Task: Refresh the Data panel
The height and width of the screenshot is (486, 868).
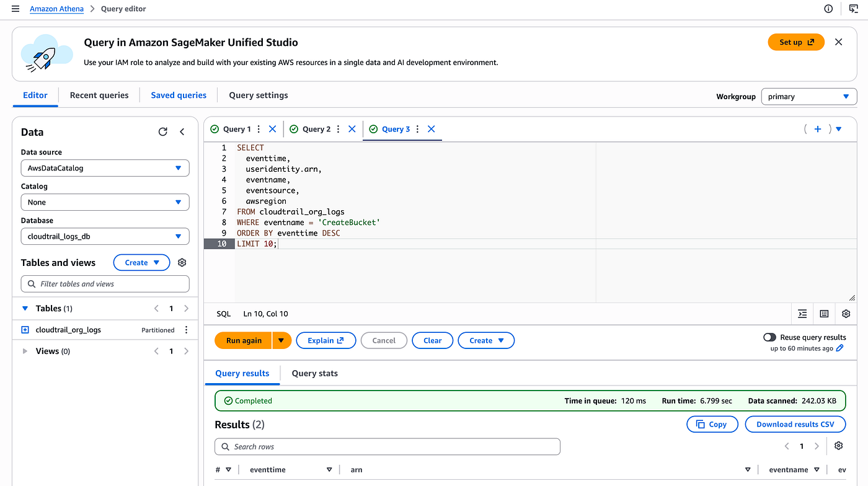Action: 163,131
